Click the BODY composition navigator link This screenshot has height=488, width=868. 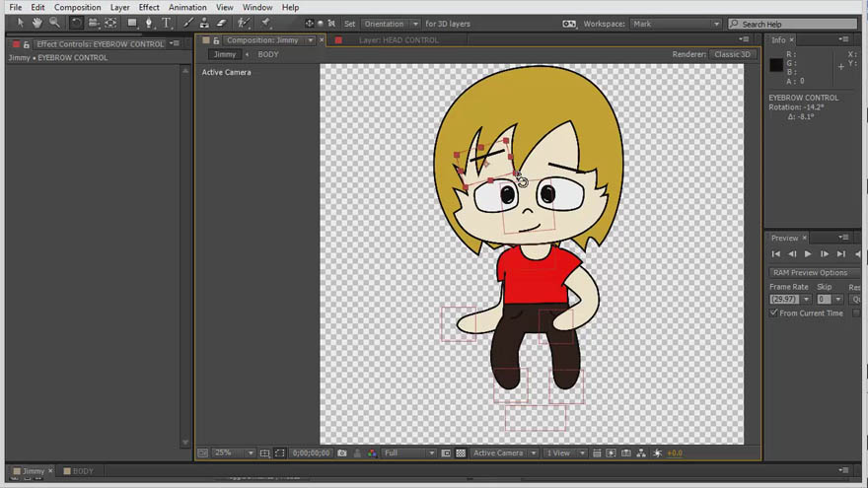tap(268, 54)
